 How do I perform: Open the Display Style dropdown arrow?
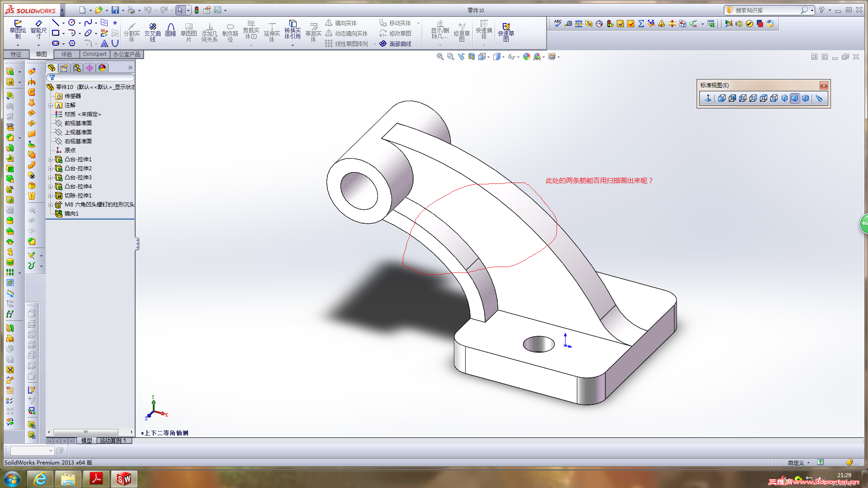pyautogui.click(x=503, y=57)
